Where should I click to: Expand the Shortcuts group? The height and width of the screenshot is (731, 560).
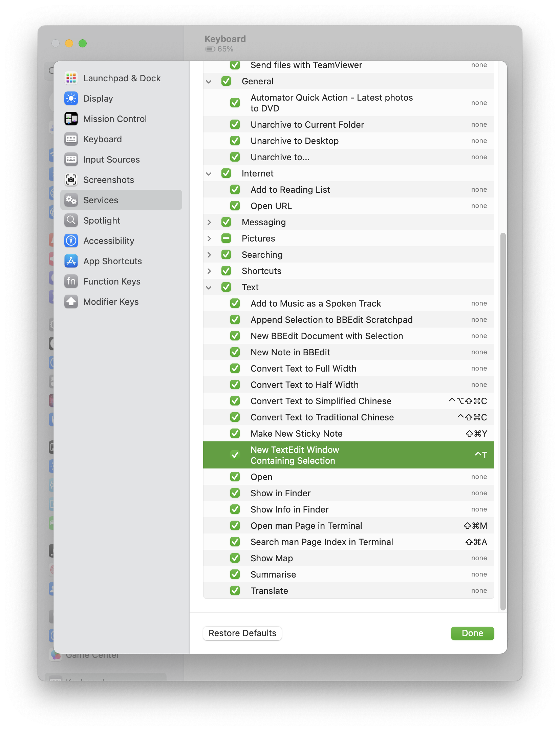click(x=209, y=271)
